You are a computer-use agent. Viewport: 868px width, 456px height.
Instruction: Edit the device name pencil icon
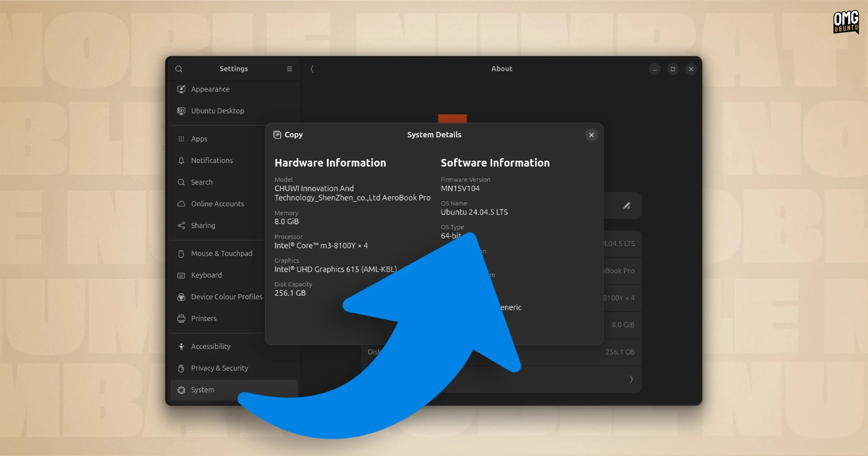(x=627, y=206)
